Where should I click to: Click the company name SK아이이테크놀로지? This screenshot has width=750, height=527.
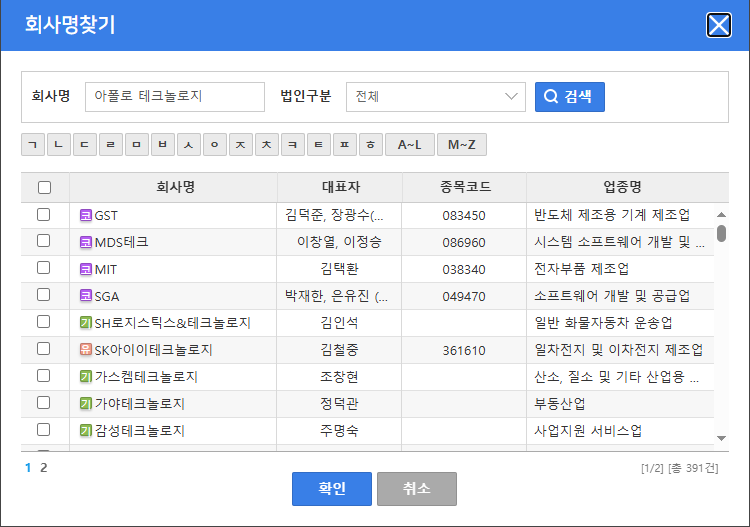click(x=154, y=350)
